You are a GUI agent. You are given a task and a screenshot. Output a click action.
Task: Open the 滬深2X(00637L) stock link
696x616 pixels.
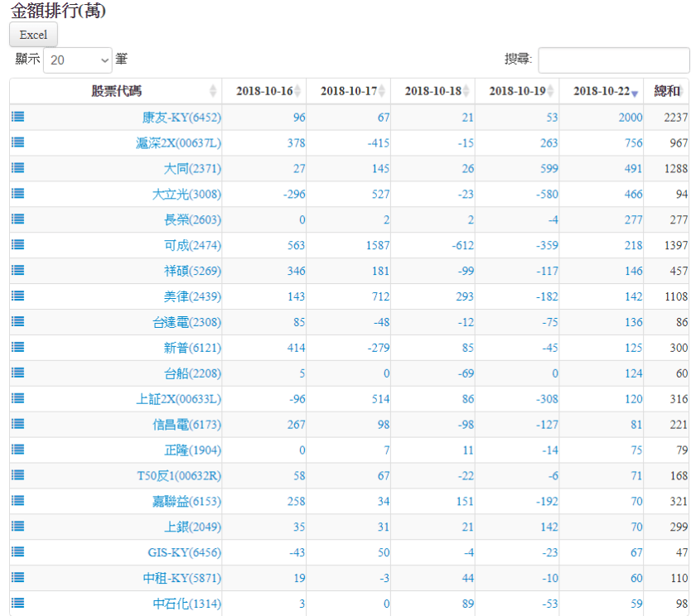click(x=178, y=142)
